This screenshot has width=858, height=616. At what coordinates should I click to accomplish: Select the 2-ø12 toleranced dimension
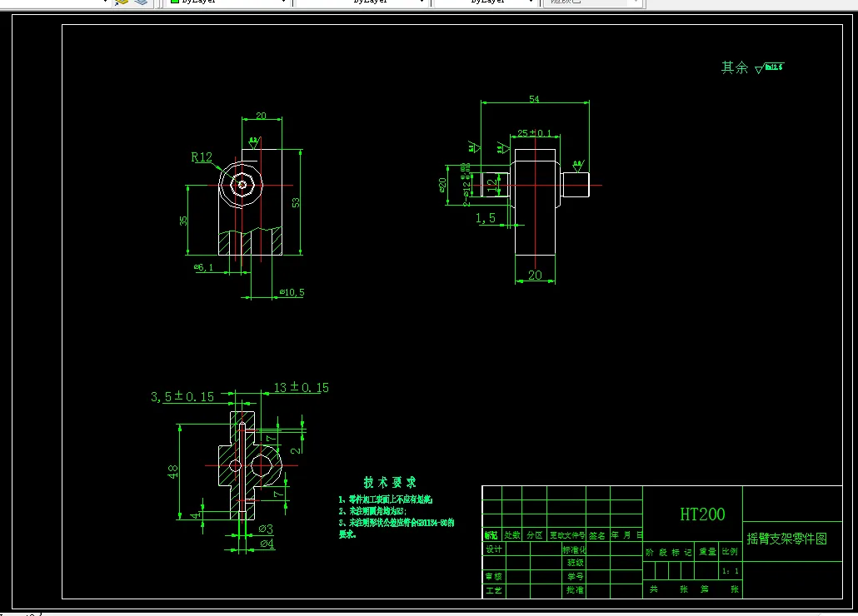coord(466,185)
